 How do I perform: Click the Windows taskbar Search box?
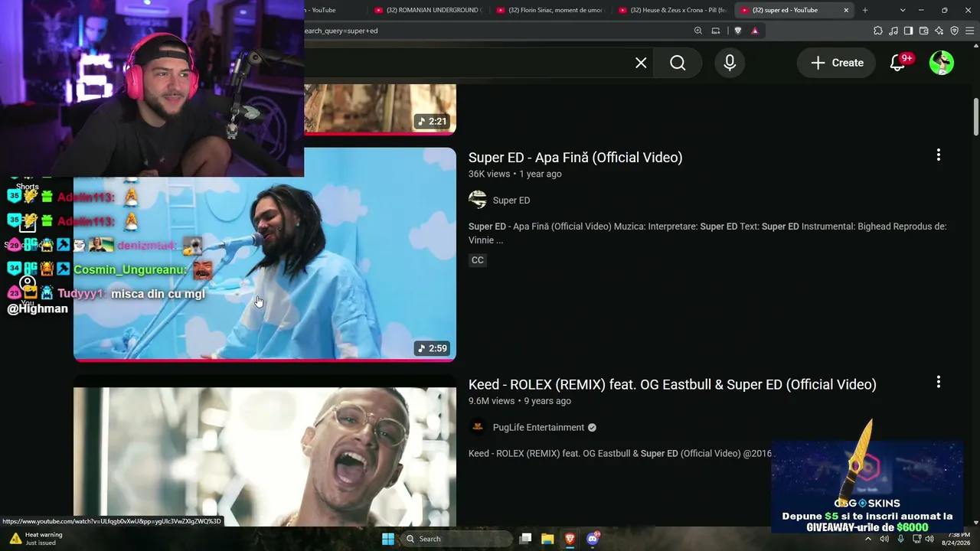(x=458, y=539)
